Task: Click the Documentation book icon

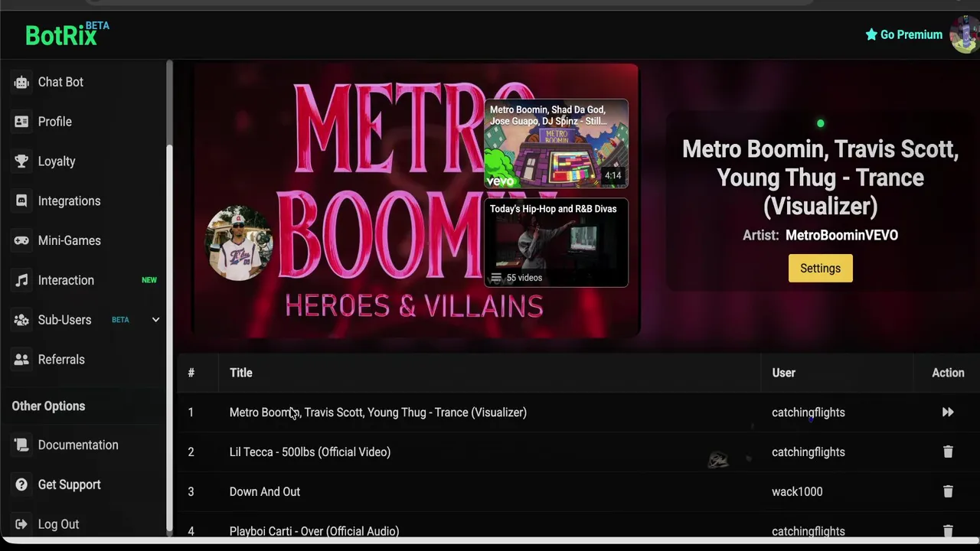Action: pyautogui.click(x=21, y=445)
